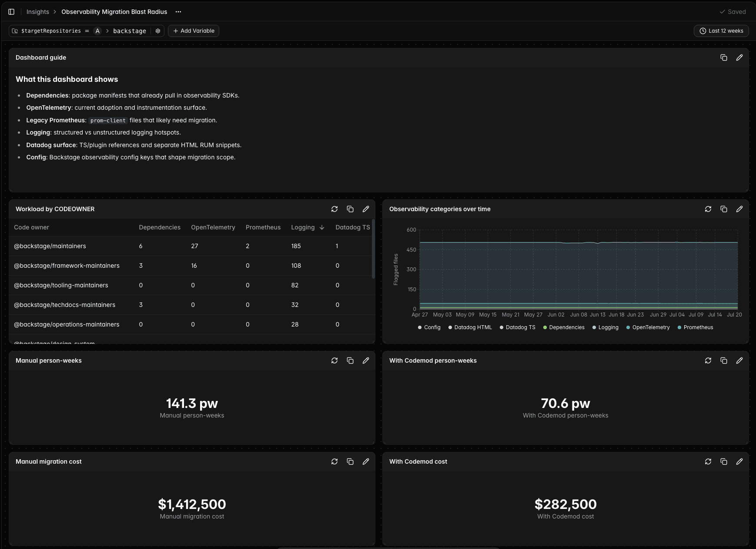The image size is (756, 549).
Task: Click the $282,500 cost value
Action: pyautogui.click(x=565, y=504)
